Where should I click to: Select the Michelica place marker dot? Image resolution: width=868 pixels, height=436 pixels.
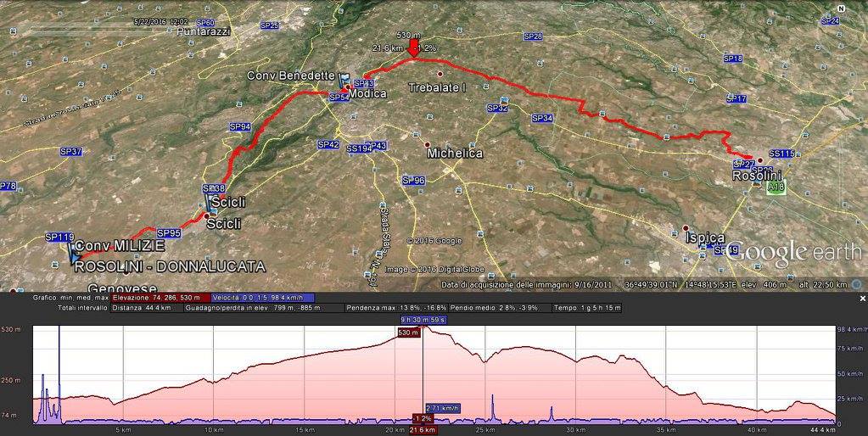coord(428,143)
